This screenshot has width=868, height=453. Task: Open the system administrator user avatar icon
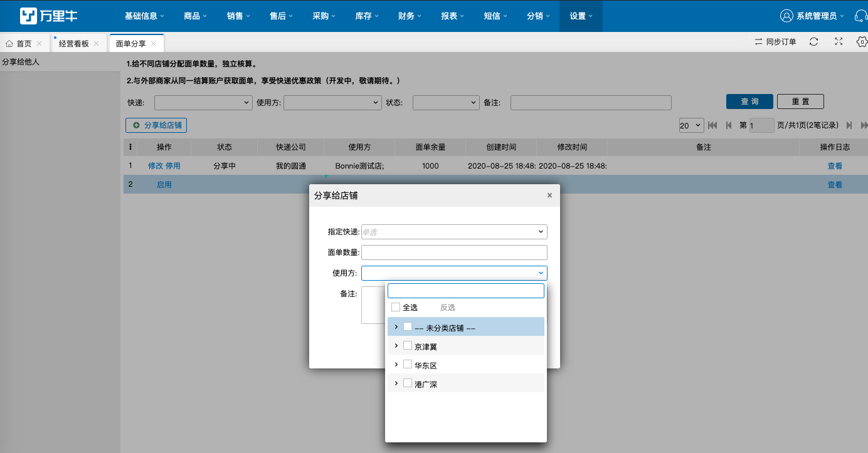pyautogui.click(x=786, y=16)
